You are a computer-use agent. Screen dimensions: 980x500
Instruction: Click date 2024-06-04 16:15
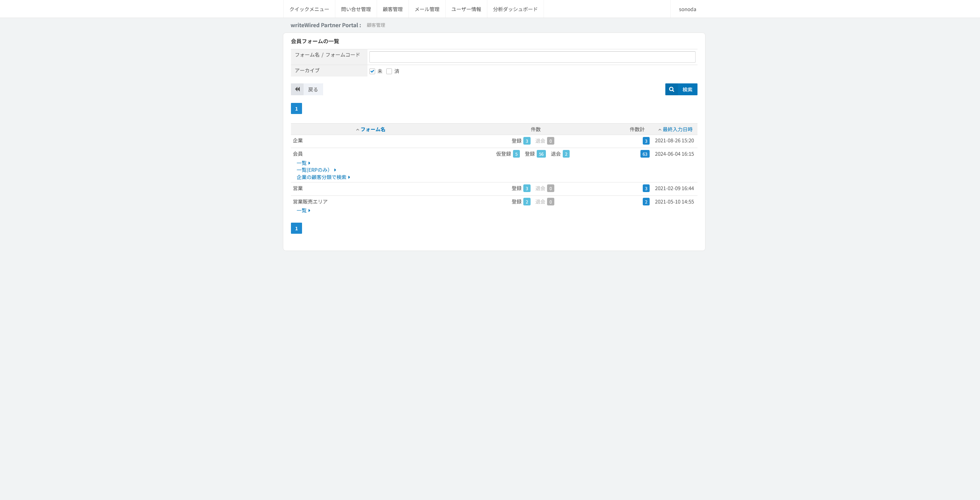click(674, 154)
